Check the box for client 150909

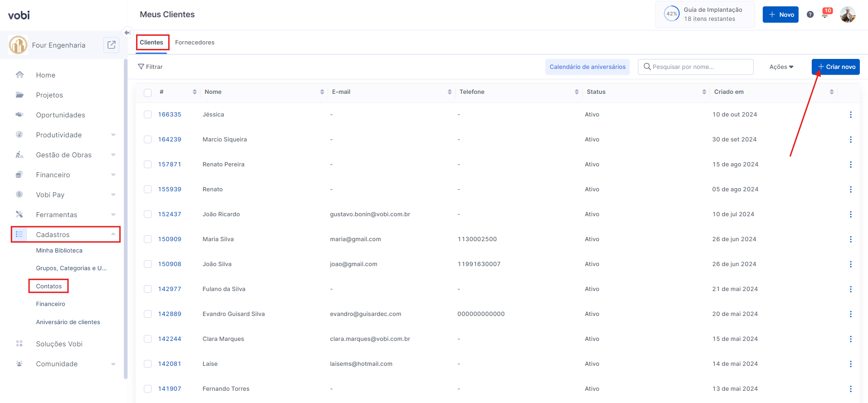pyautogui.click(x=147, y=239)
